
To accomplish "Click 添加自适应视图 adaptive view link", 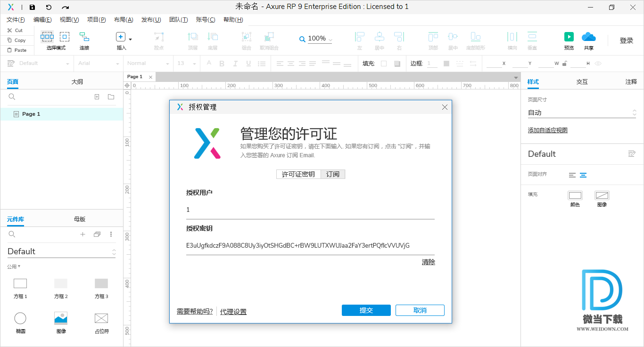I will [548, 130].
